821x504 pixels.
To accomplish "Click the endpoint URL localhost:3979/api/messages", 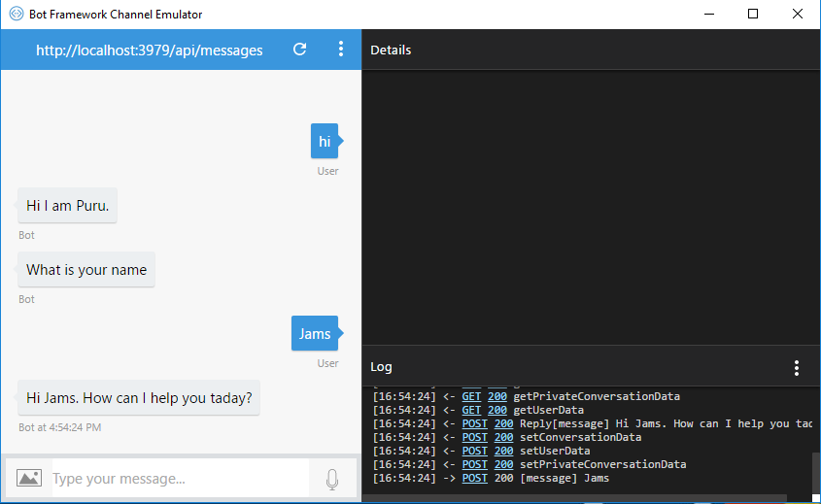I will (x=150, y=50).
